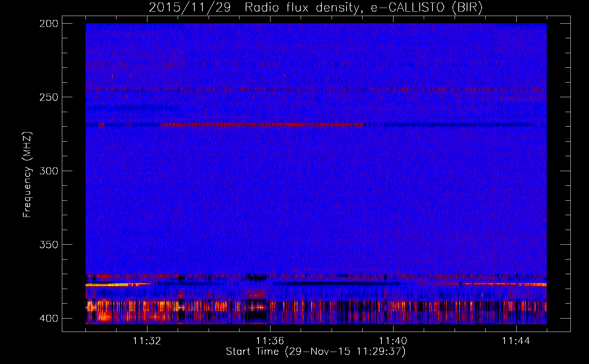Click the 11:36 time tick label

(270, 341)
